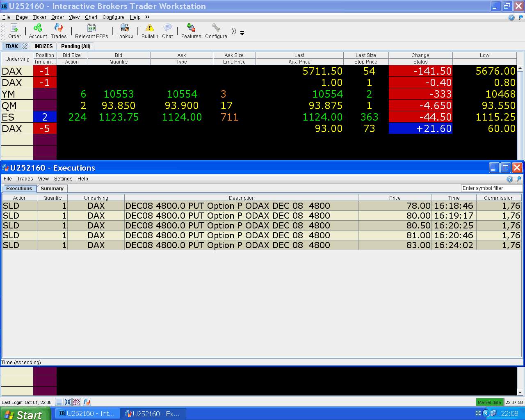
Task: Click the DE language indicator in taskbar
Action: click(x=478, y=413)
